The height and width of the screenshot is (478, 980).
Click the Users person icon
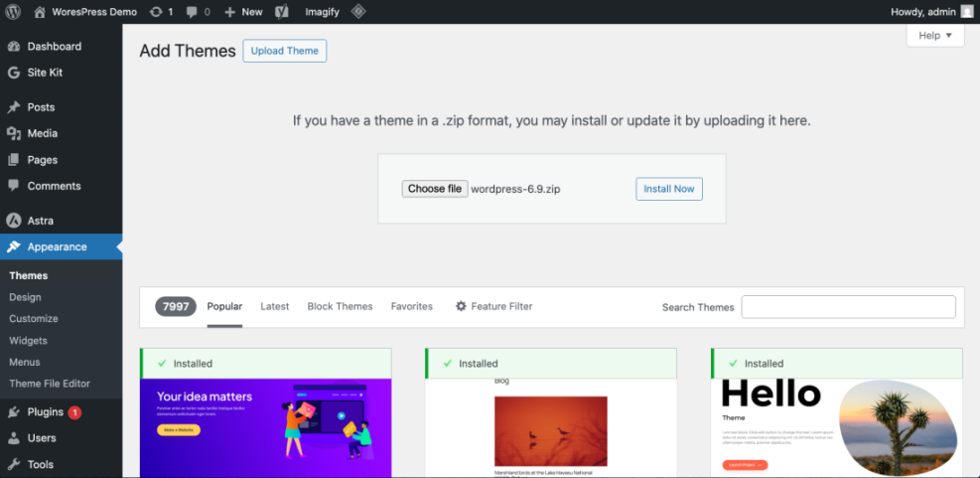[x=14, y=438]
